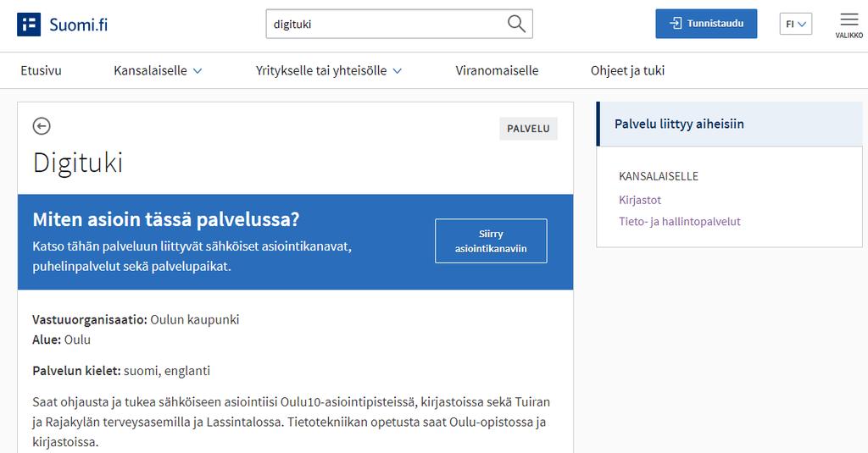Image resolution: width=868 pixels, height=453 pixels.
Task: Click the Vastuuorganisaatio: Oulun kaupunki text
Action: coord(136,320)
